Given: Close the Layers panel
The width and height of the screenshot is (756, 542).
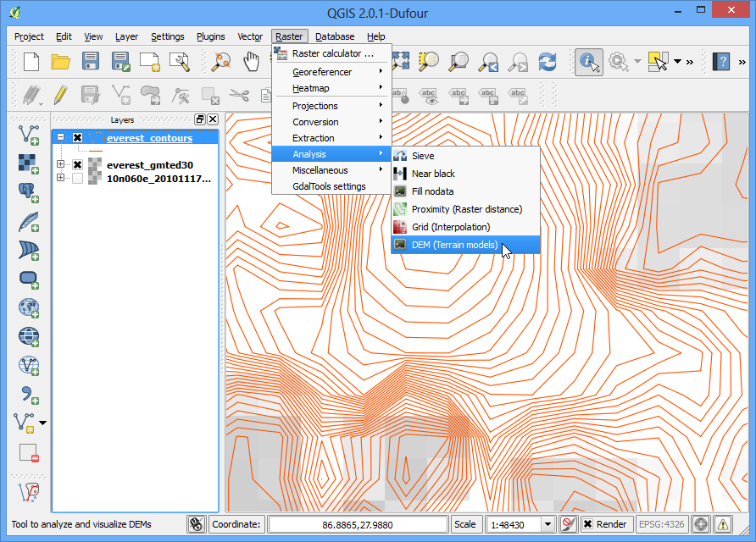Looking at the screenshot, I should click(213, 119).
